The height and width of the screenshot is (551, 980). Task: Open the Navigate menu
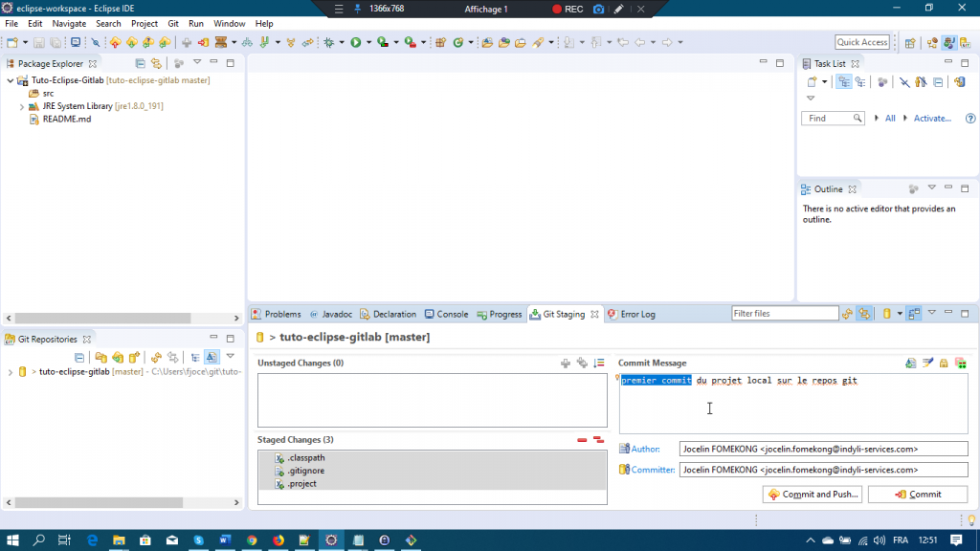tap(69, 24)
